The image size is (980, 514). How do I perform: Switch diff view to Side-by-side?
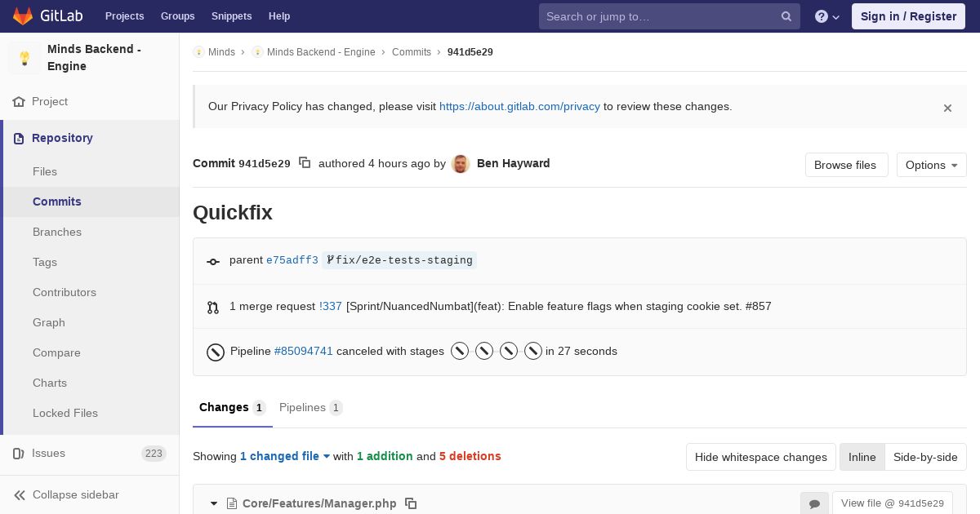click(925, 457)
